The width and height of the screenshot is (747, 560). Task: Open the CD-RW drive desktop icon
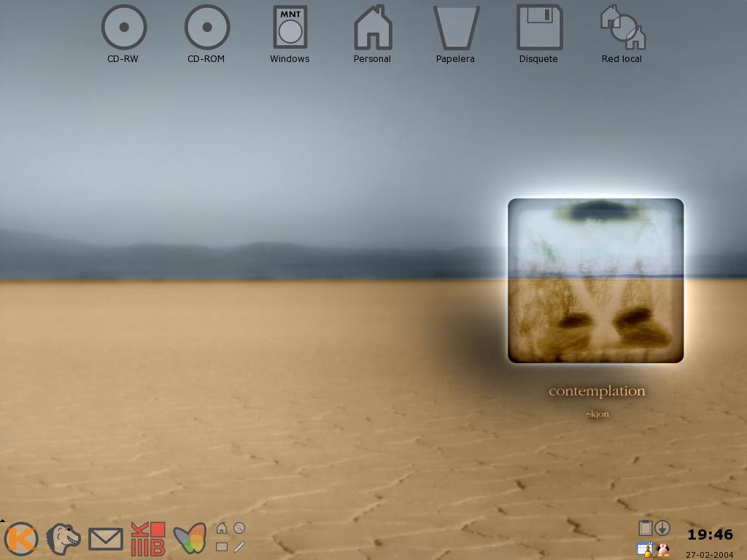click(x=124, y=27)
